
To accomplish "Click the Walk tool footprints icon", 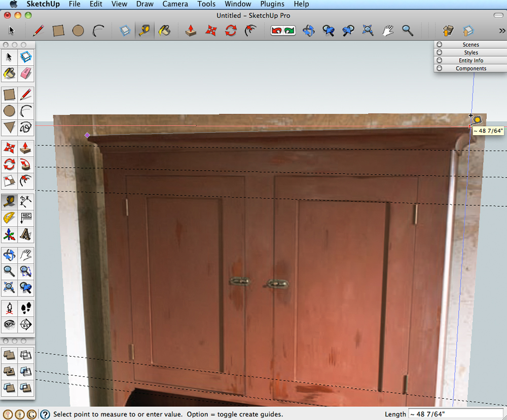I will (x=26, y=308).
